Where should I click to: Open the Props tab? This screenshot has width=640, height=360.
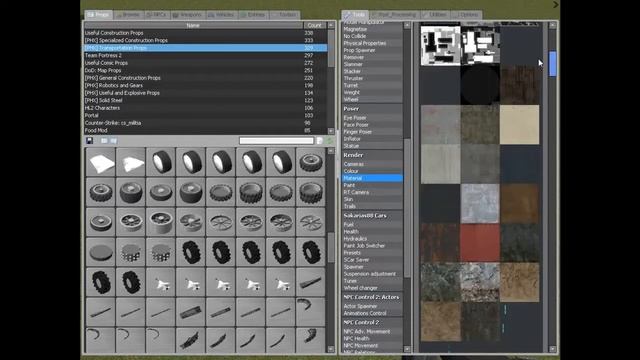coord(99,15)
